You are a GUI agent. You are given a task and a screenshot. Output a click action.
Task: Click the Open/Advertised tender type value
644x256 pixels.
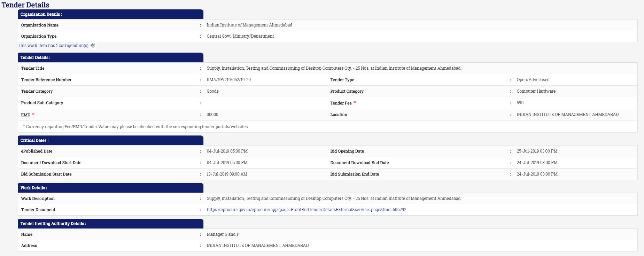pos(533,80)
